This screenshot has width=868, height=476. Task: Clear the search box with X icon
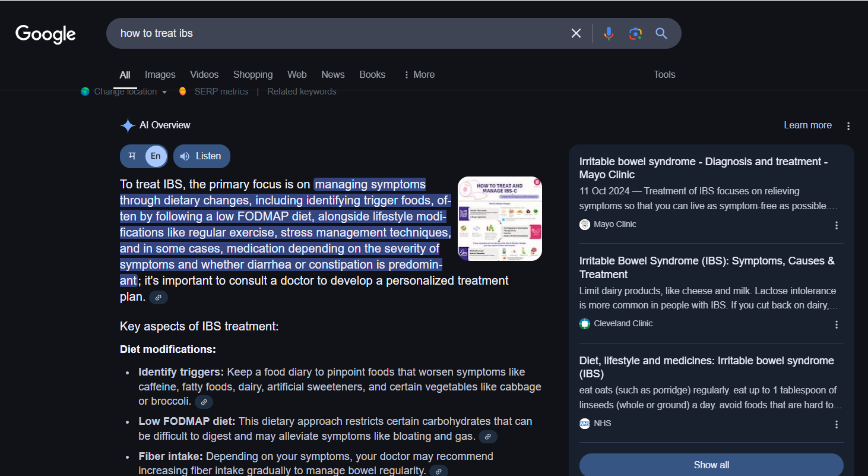(x=576, y=33)
